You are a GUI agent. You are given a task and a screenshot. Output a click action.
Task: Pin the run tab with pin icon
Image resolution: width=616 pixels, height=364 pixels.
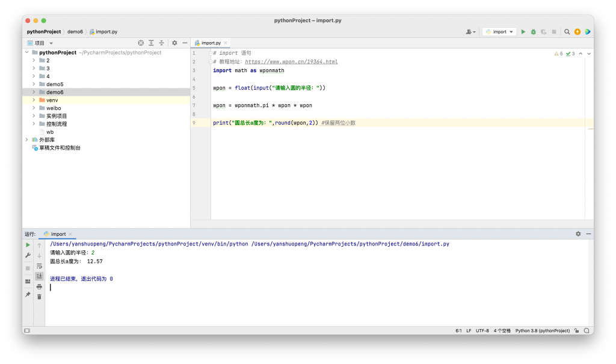[28, 294]
